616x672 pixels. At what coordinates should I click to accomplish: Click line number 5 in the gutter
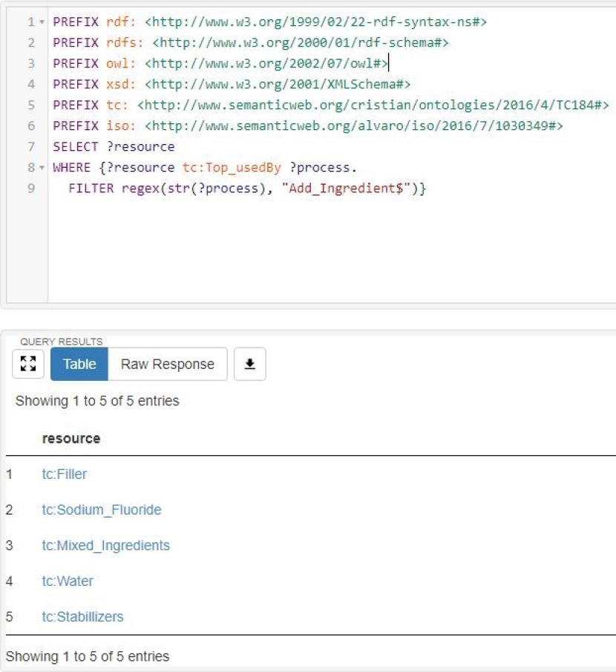coord(31,105)
